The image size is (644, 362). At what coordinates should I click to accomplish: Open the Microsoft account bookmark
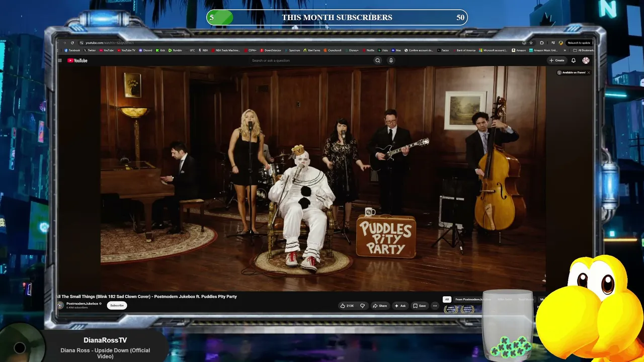click(x=493, y=50)
